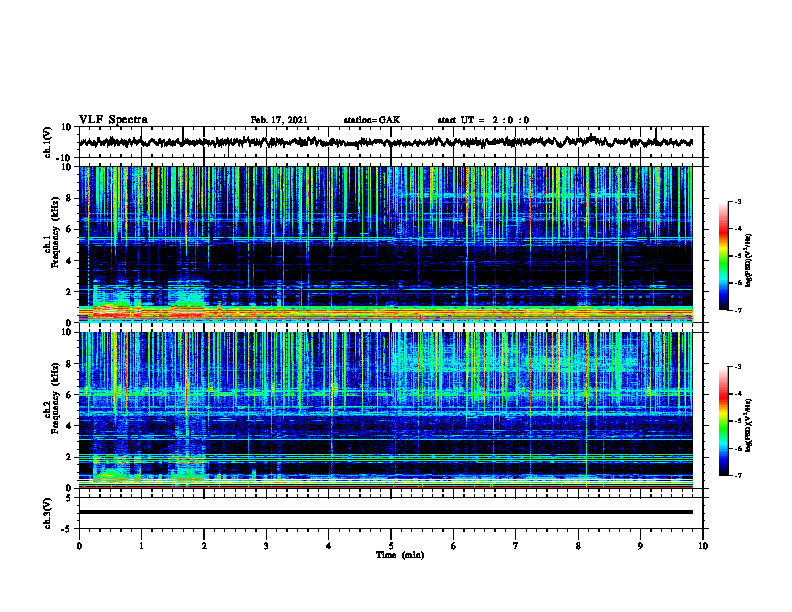Click the time axis tick label "3"
792x612 pixels.
tap(266, 546)
